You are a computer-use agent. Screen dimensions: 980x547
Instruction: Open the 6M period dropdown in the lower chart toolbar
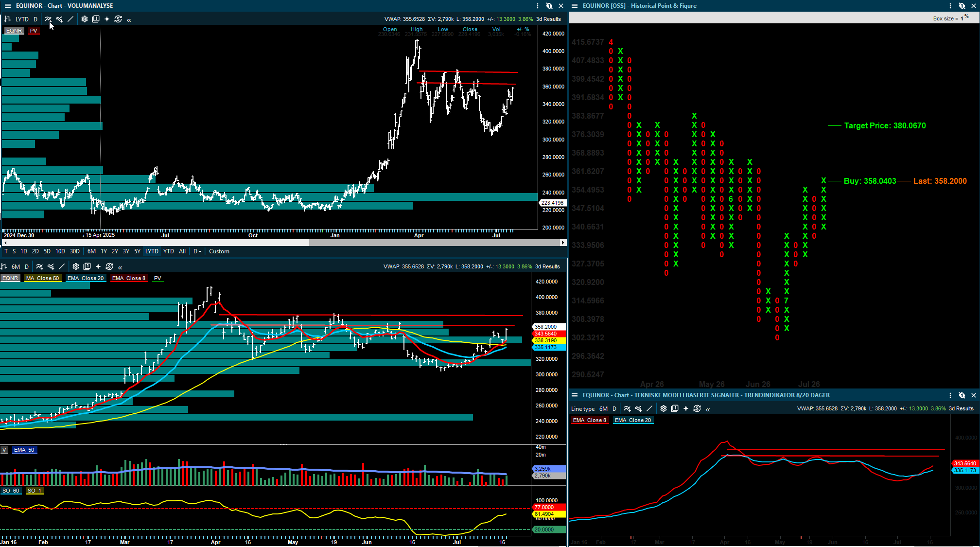[16, 267]
